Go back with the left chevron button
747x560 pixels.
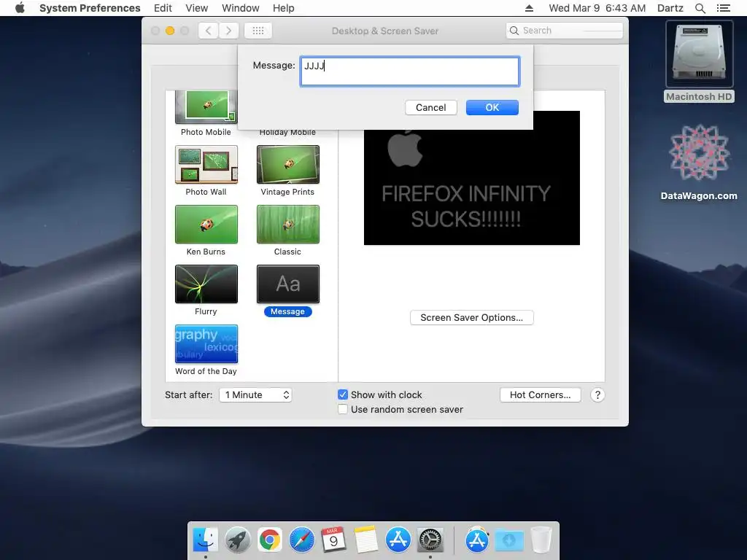tap(208, 31)
